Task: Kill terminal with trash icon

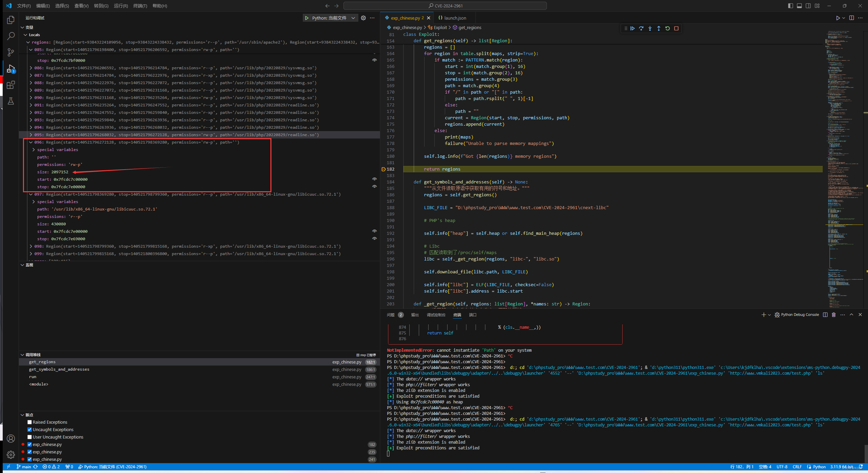Action: click(834, 315)
